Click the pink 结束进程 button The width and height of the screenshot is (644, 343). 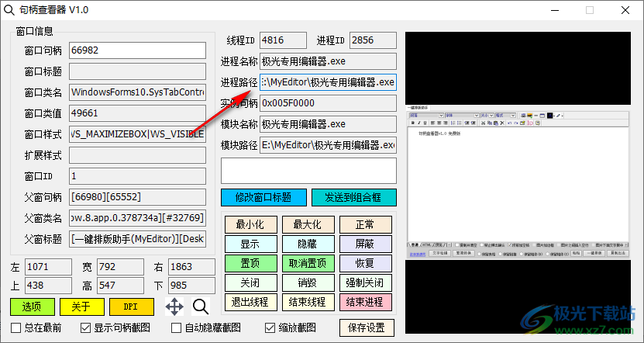click(x=366, y=302)
